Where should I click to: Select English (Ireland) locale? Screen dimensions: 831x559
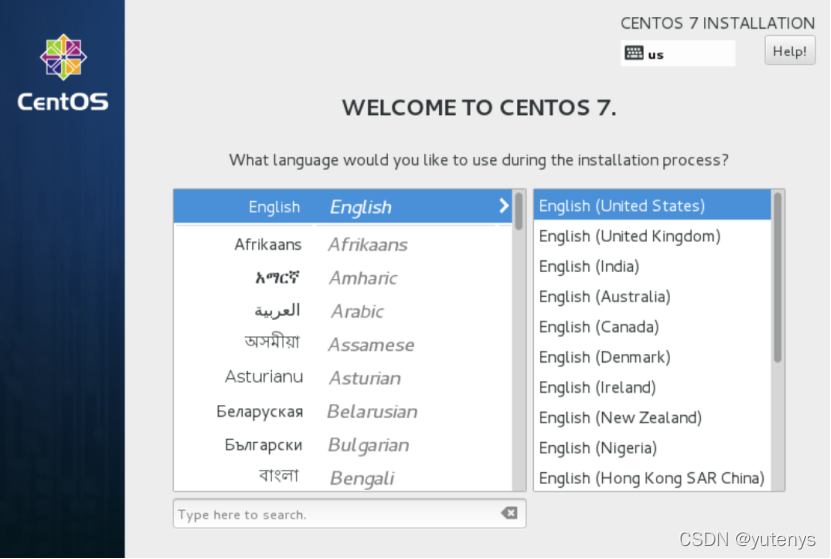652,387
